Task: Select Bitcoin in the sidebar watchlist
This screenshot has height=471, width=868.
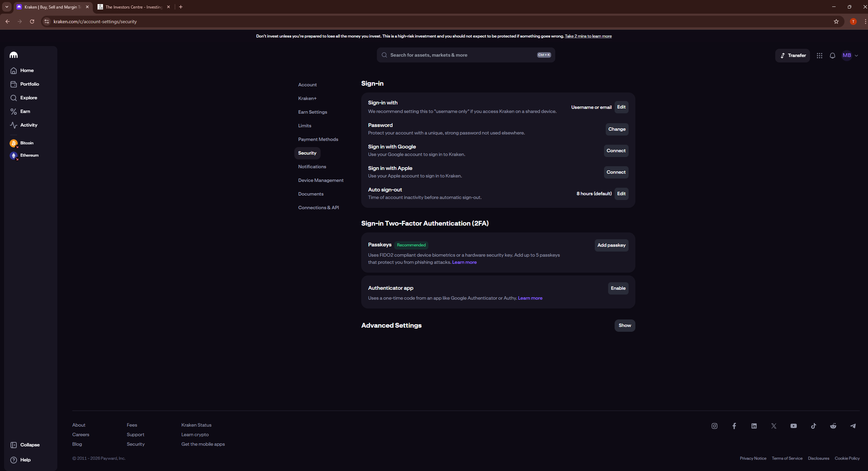Action: (x=22, y=143)
